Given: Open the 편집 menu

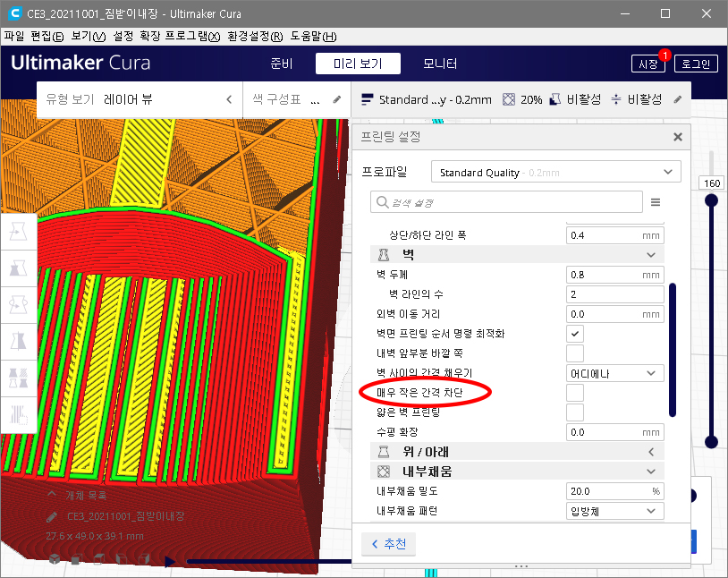Looking at the screenshot, I should coord(47,37).
